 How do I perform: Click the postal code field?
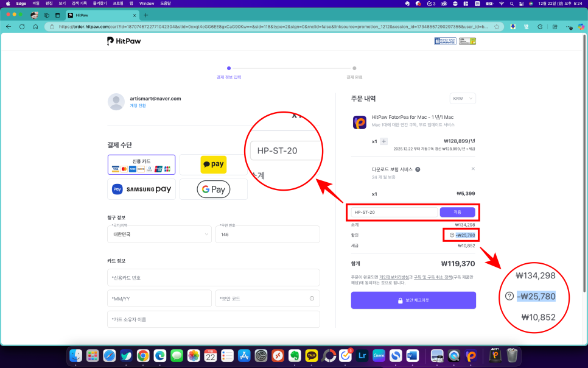268,235
